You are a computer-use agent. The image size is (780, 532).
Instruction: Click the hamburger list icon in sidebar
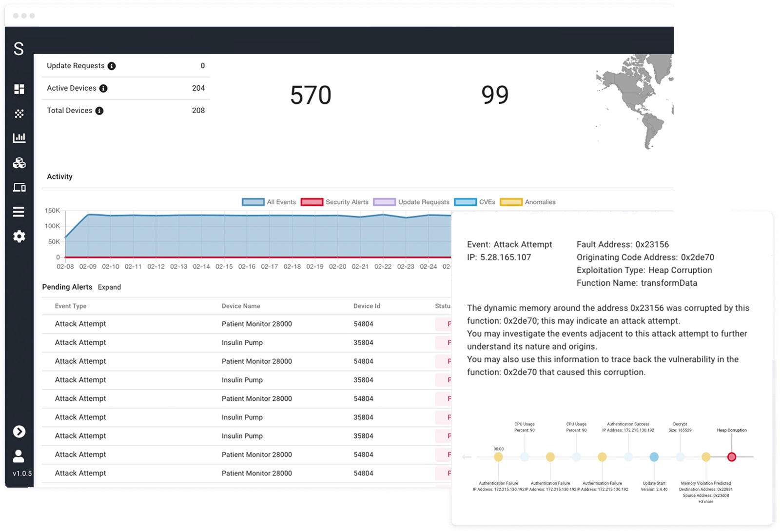coord(19,212)
